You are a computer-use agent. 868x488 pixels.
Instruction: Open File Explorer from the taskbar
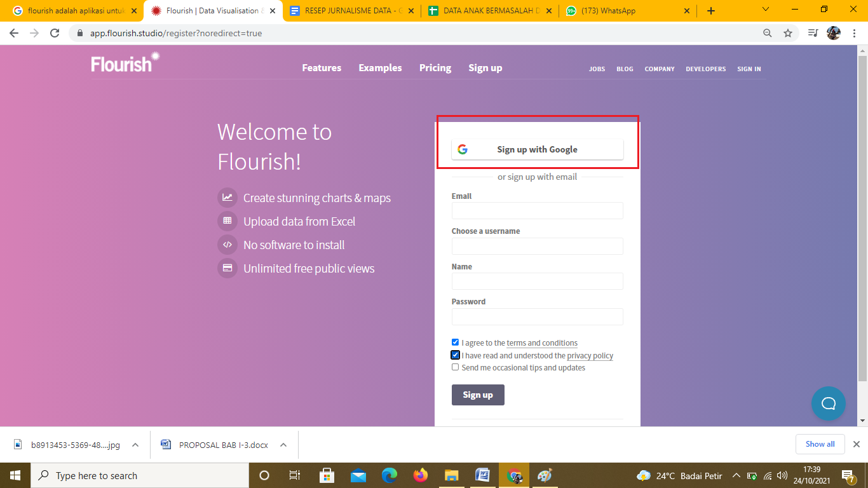tap(452, 475)
